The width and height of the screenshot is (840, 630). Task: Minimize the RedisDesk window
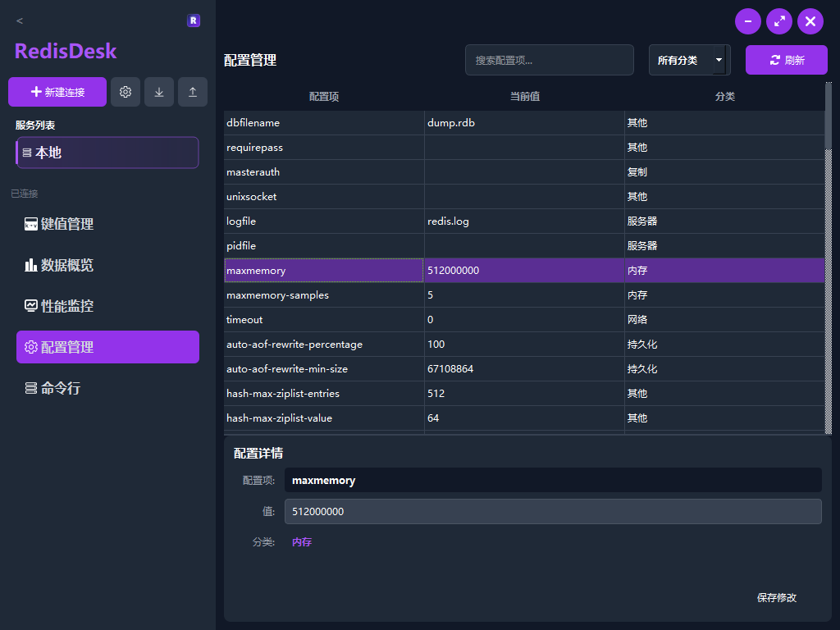pos(748,21)
